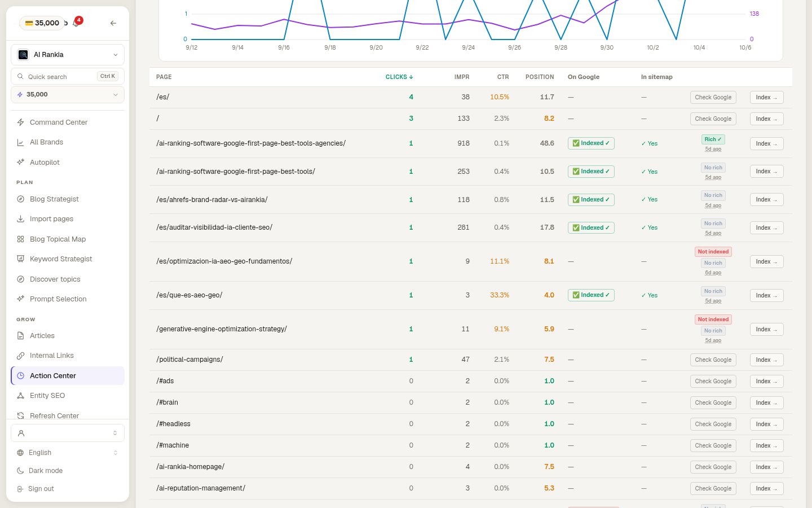812x508 pixels.
Task: Click the IMPR column header
Action: tap(462, 77)
